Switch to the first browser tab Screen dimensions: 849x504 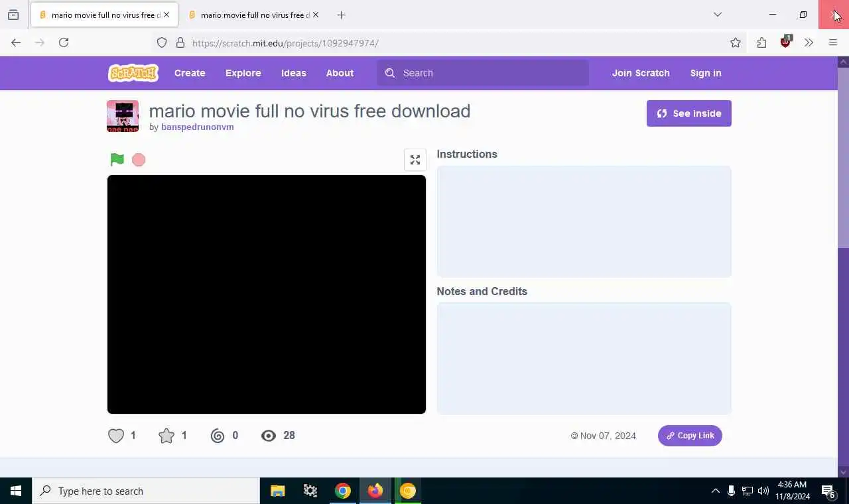coord(104,15)
